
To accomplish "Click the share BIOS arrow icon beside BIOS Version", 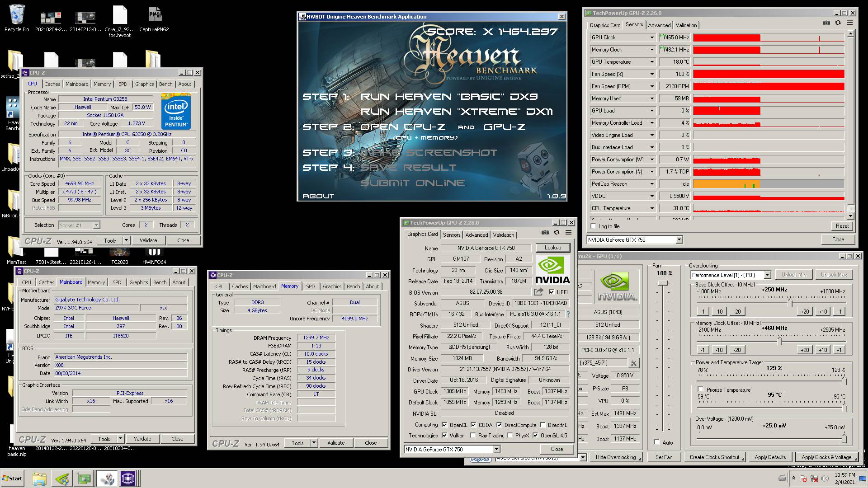I will 538,292.
